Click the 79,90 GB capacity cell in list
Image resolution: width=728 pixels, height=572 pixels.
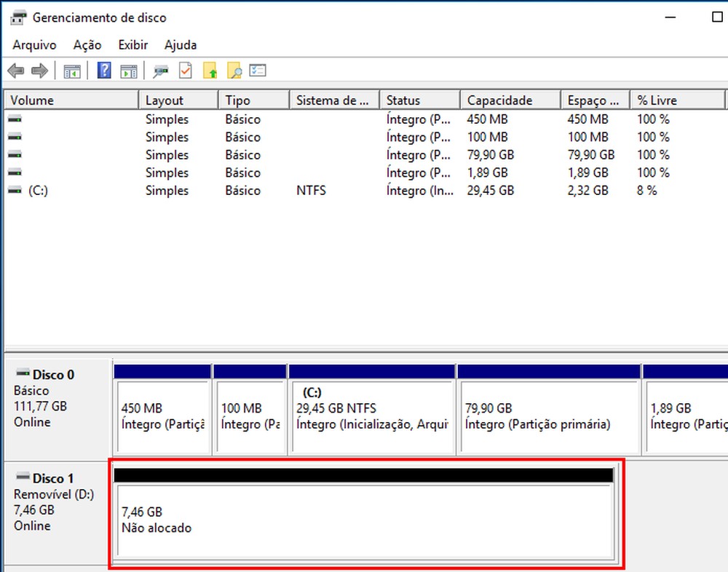(490, 154)
